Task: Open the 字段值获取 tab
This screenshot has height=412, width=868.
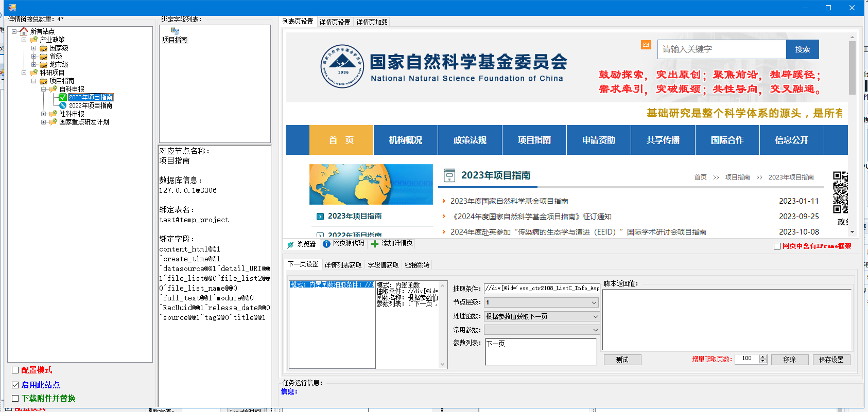Action: pos(383,265)
